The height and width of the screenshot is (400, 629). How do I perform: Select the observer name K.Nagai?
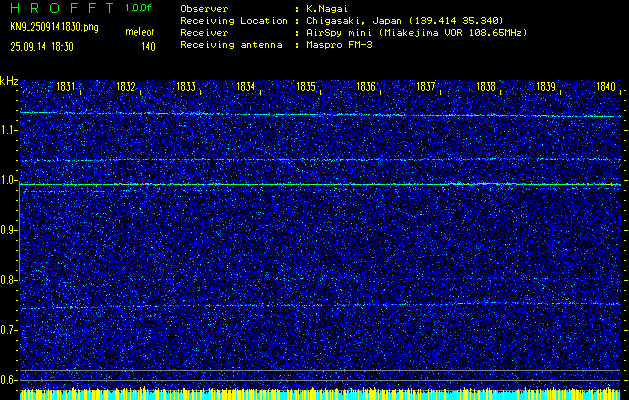click(x=326, y=8)
